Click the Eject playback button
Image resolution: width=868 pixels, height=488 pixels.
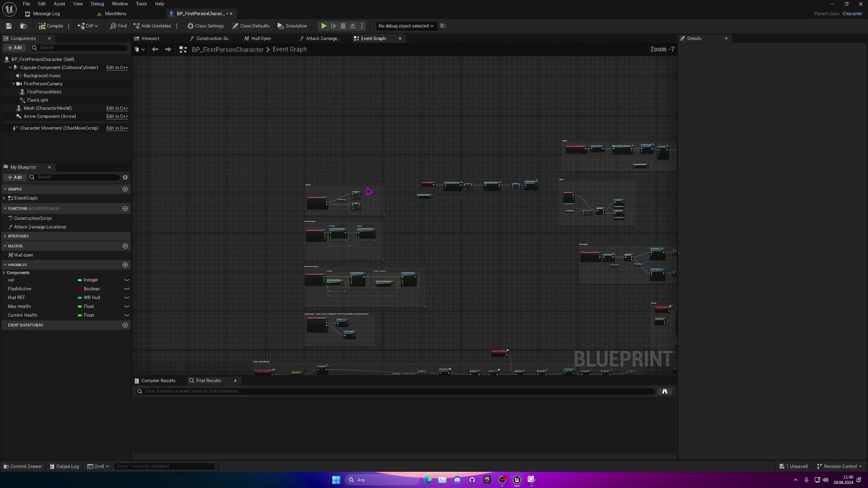(x=353, y=26)
